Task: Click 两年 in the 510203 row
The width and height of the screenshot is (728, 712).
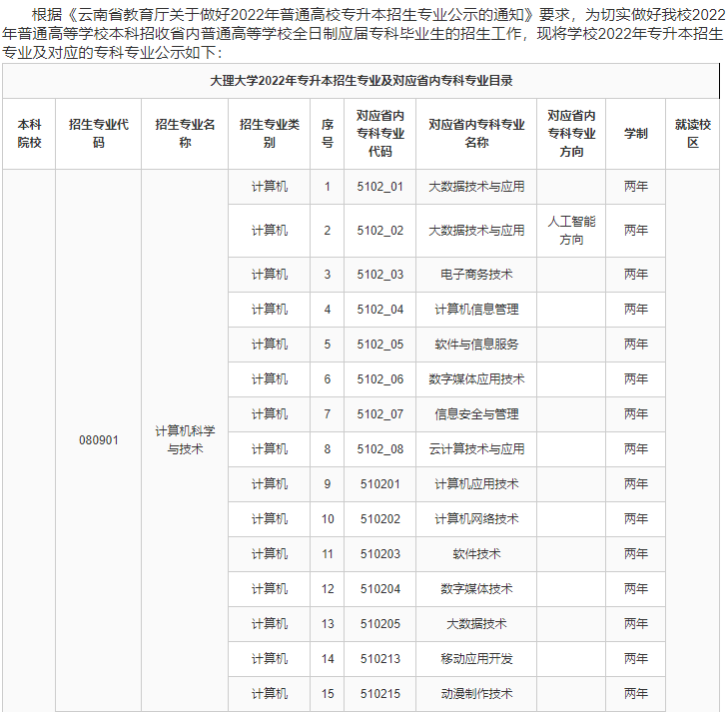Action: [x=635, y=554]
